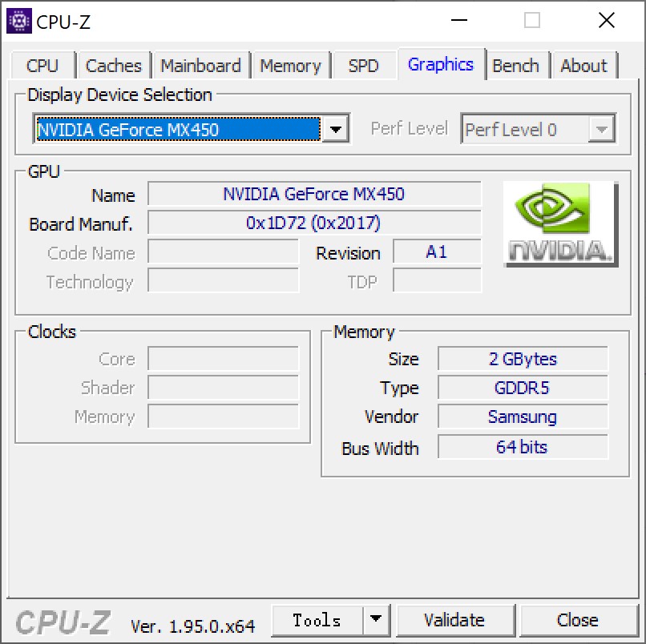Click the Vendor value Samsung
646x644 pixels.
[523, 417]
